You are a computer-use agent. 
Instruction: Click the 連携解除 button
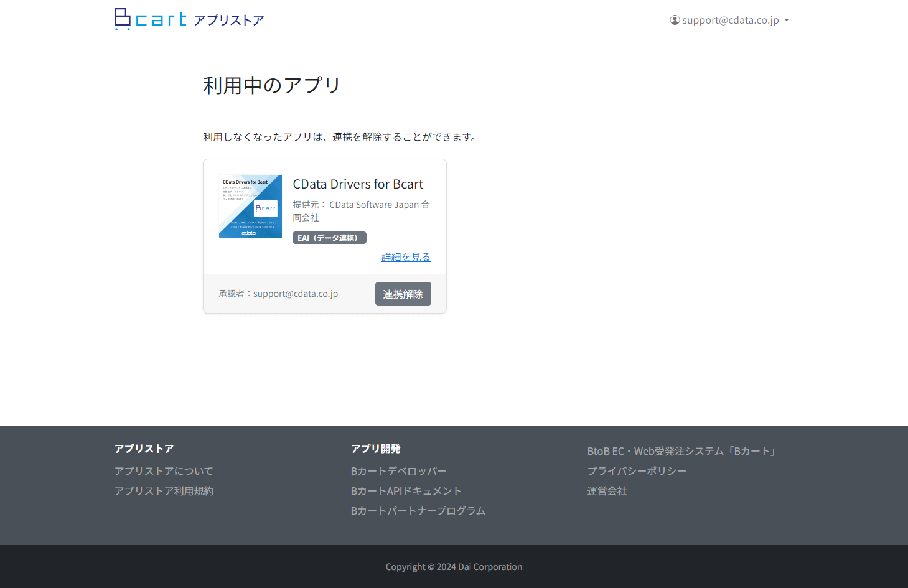[x=403, y=294]
